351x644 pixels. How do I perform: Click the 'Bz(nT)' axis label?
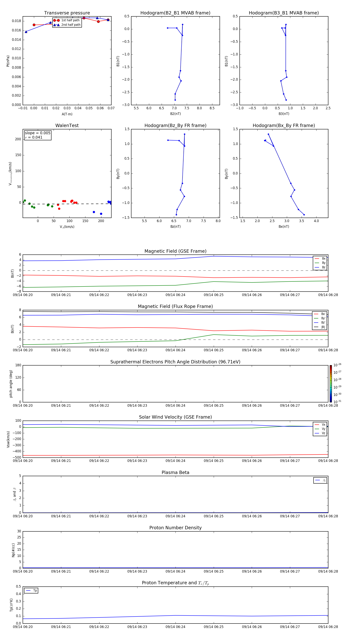[175, 227]
